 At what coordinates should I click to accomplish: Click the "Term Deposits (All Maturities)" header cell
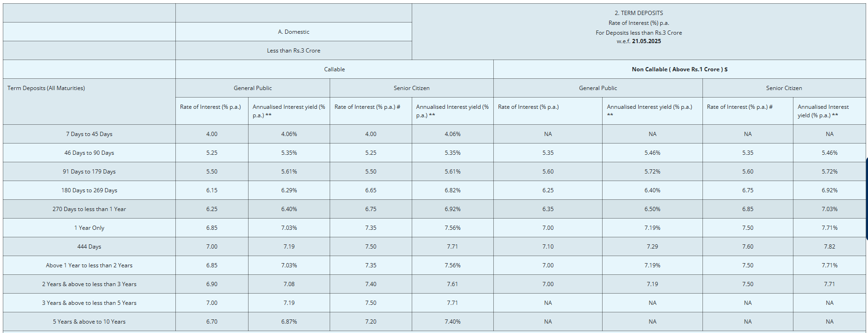click(46, 88)
